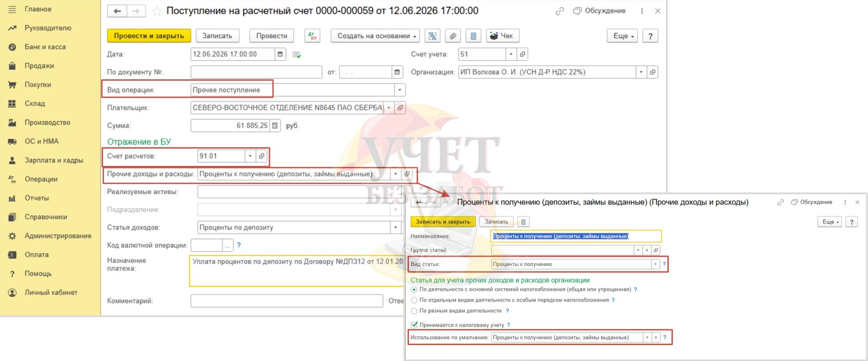Open the document structure icon next to Создать на основании
The width and height of the screenshot is (868, 361).
pyautogui.click(x=432, y=36)
